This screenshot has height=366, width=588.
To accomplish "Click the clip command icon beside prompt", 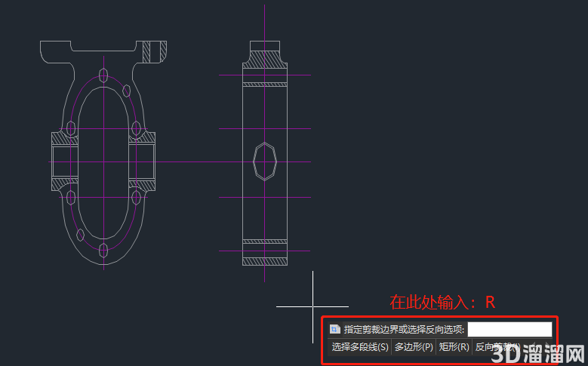I will (x=334, y=330).
